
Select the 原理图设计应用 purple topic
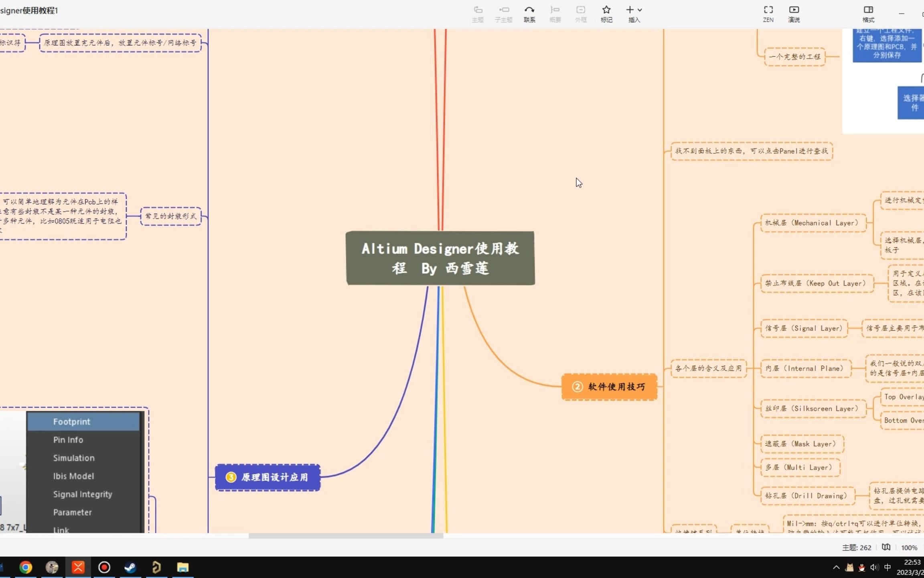pyautogui.click(x=268, y=477)
